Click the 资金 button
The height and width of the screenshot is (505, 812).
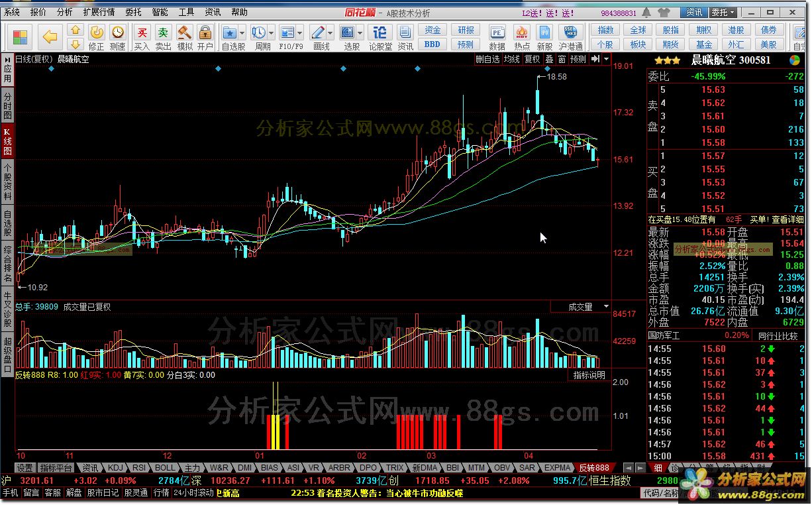[432, 30]
